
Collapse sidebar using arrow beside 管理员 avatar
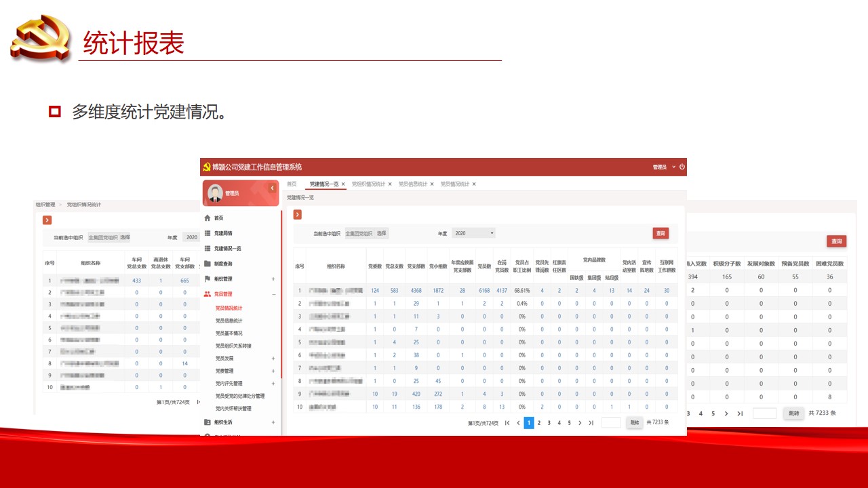click(272, 188)
